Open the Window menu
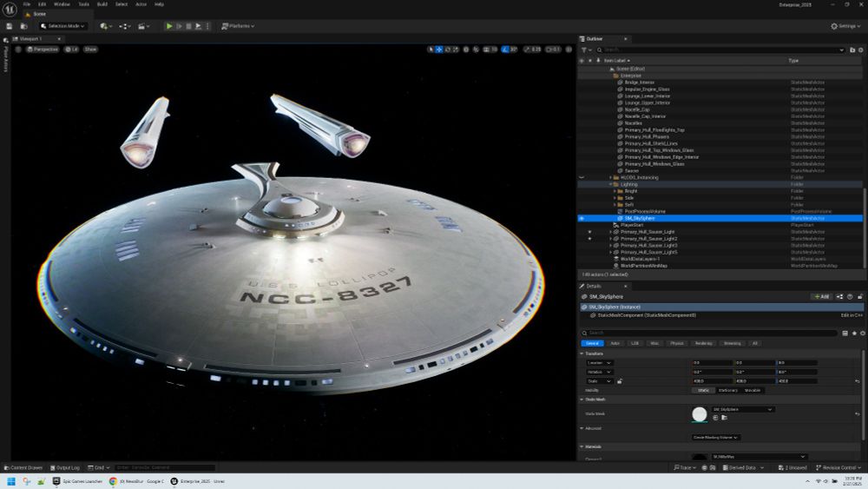868x489 pixels. [x=62, y=3]
